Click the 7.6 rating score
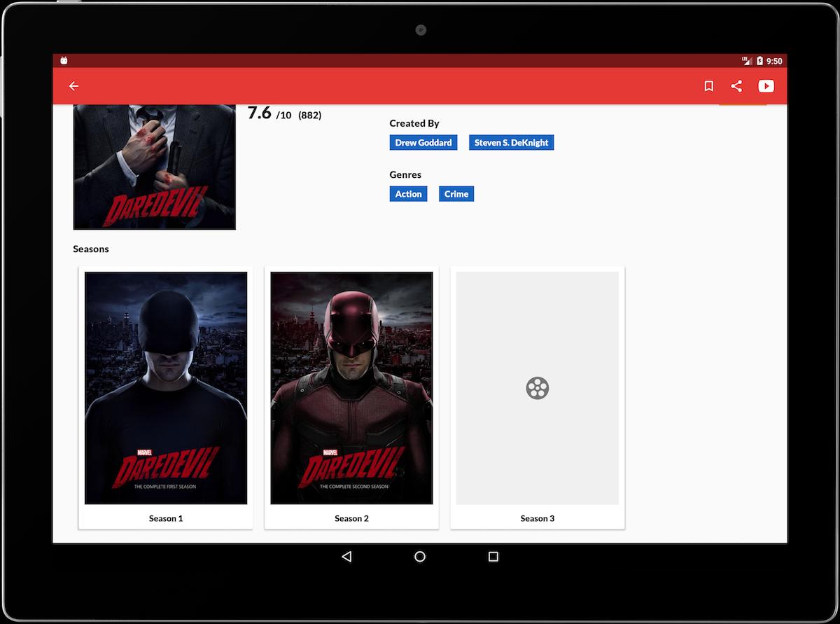This screenshot has width=840, height=624. (x=259, y=113)
